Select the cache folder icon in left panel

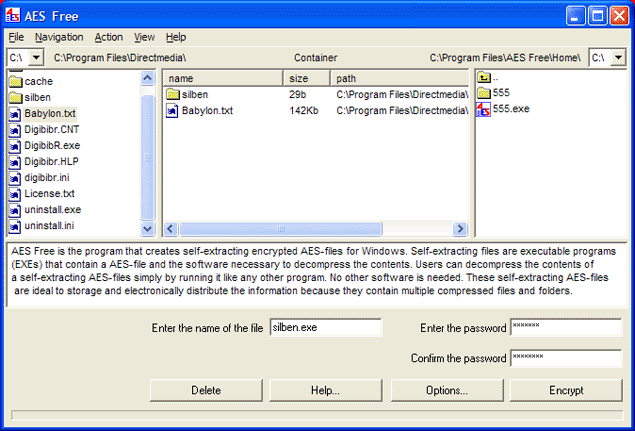click(15, 81)
